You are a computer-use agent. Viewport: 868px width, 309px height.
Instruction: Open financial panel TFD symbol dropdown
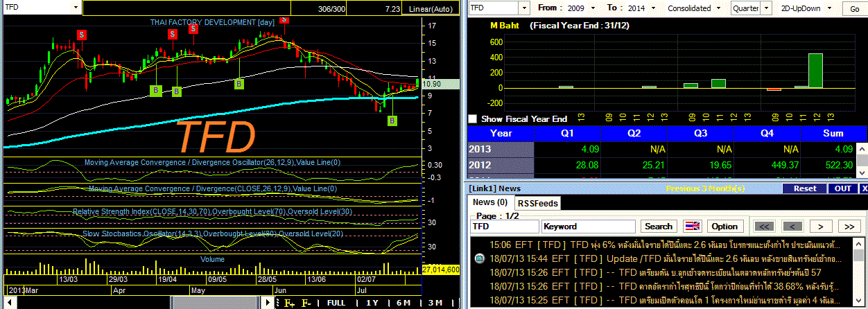524,8
